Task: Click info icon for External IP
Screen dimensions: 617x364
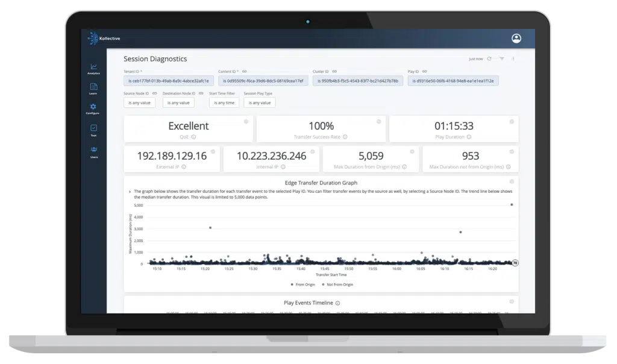Action: [184, 167]
